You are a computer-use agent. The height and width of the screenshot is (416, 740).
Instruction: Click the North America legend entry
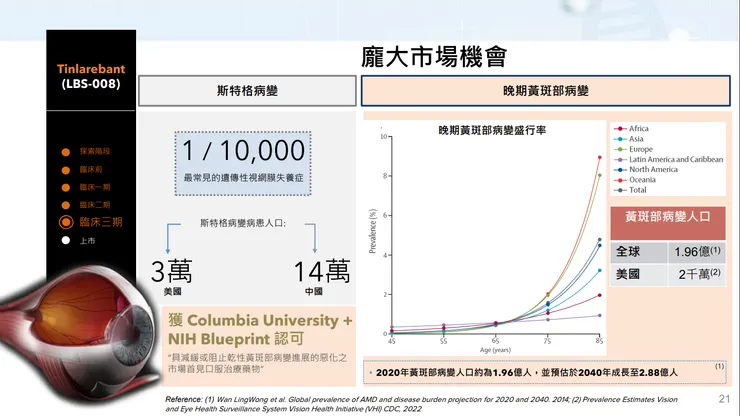pyautogui.click(x=646, y=170)
